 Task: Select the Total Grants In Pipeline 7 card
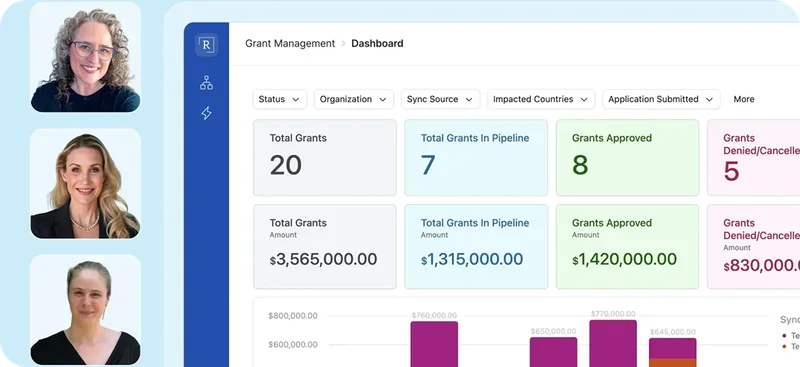476,158
